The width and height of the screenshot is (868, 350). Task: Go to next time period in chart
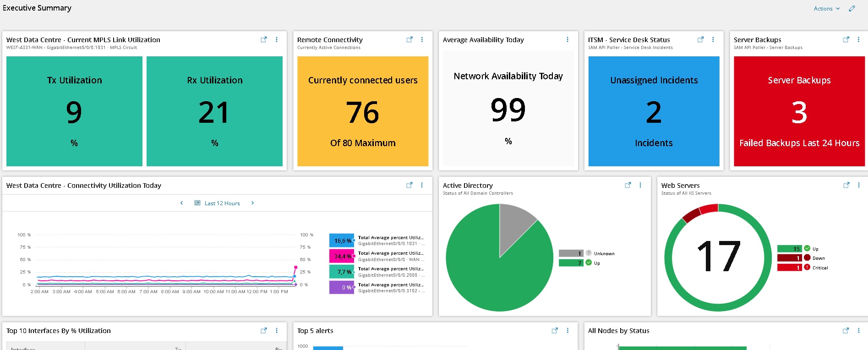click(x=252, y=203)
